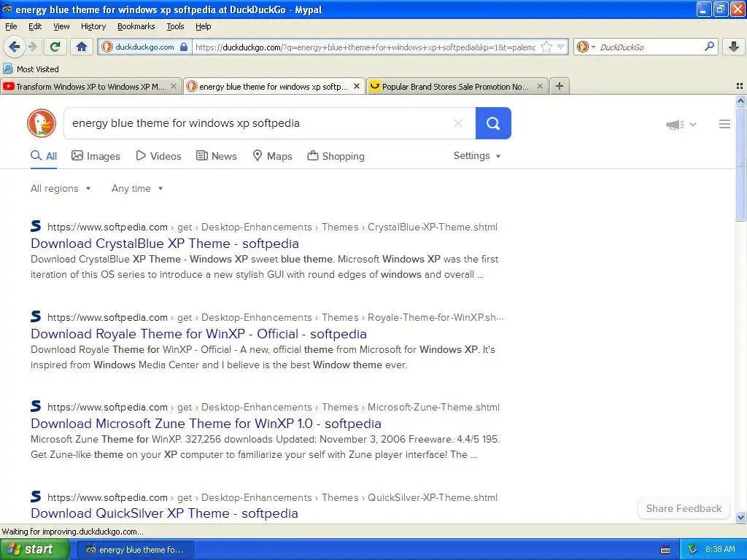The height and width of the screenshot is (560, 747).
Task: Reload the current page
Action: pyautogui.click(x=55, y=47)
